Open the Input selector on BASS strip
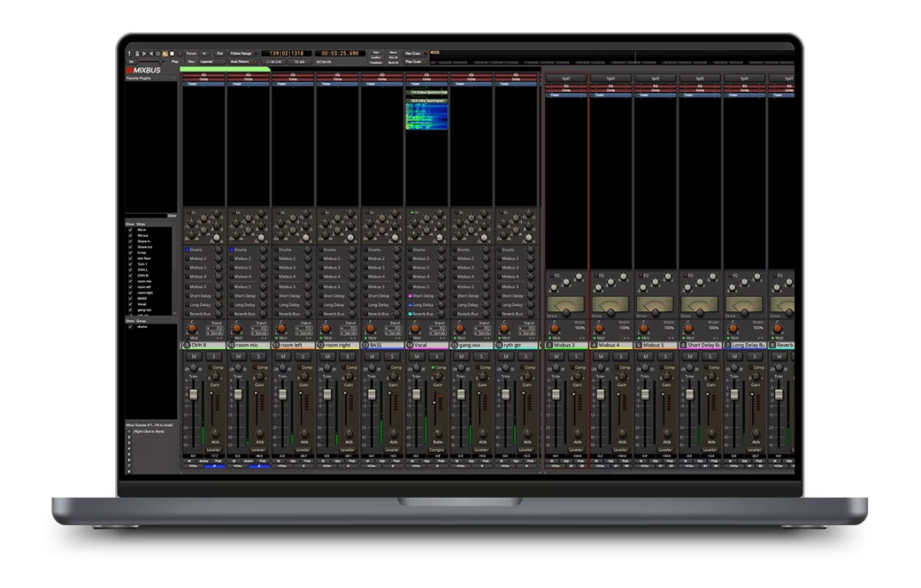This screenshot has height=588, width=921. 394,323
